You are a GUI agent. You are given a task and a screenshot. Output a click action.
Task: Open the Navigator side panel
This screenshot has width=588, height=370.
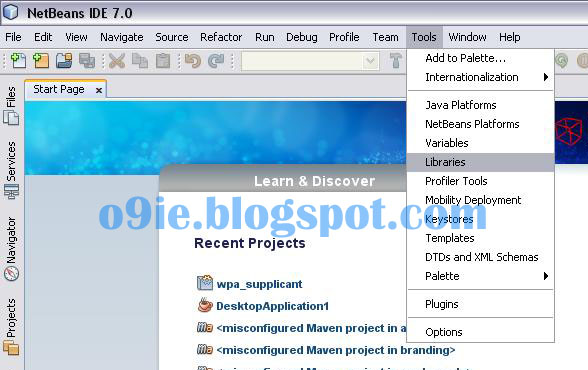click(11, 248)
